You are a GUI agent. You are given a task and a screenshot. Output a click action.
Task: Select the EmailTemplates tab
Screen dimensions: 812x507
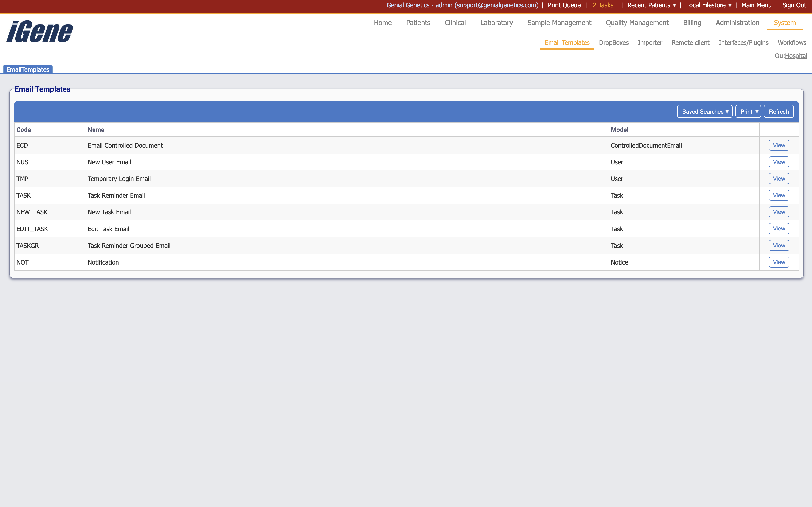tap(27, 69)
